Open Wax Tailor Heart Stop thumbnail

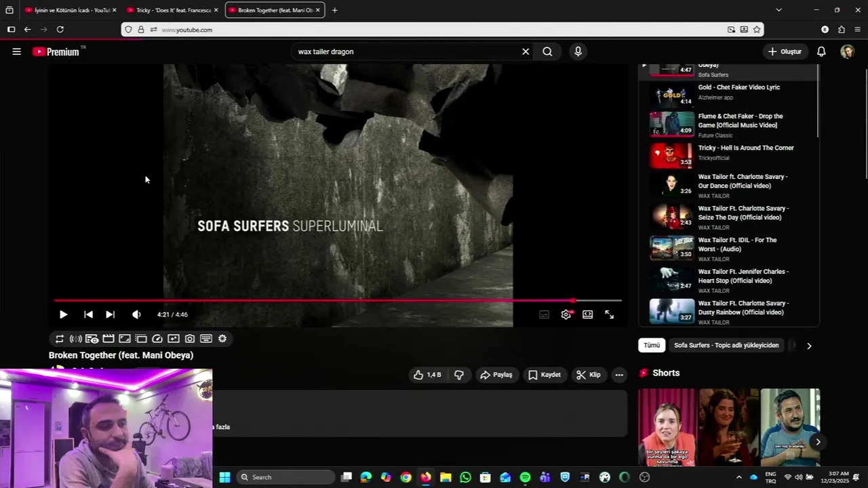(672, 279)
